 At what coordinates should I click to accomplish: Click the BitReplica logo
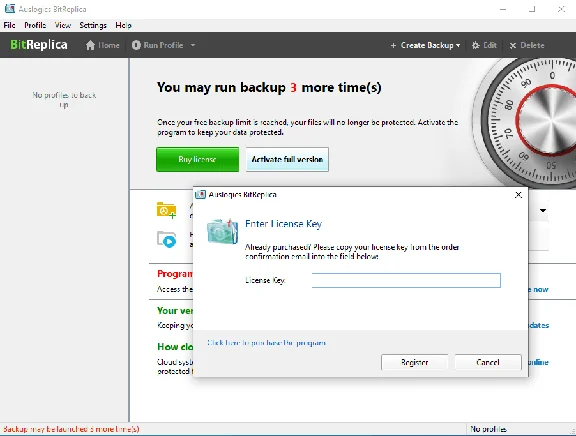click(x=39, y=45)
